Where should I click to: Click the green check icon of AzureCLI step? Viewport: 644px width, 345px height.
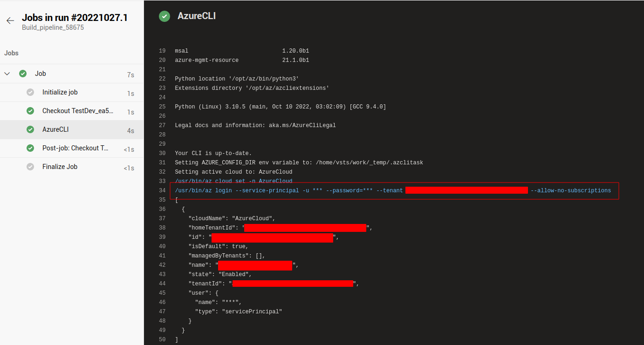[x=30, y=129]
